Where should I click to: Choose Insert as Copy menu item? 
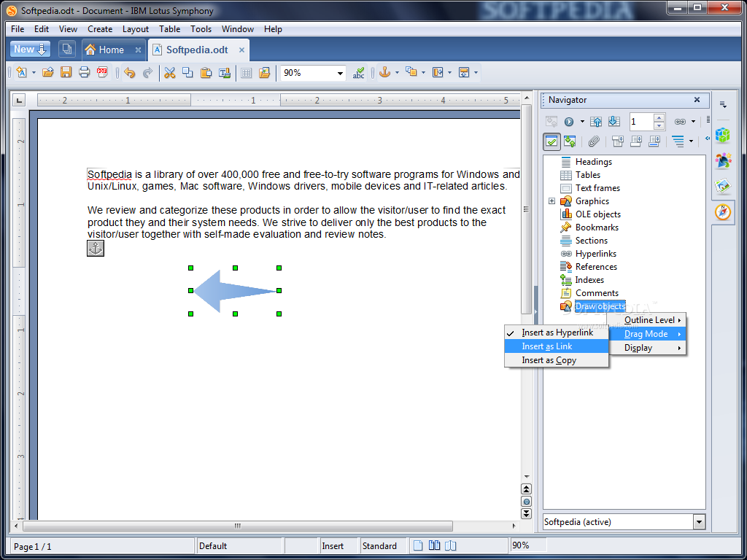click(x=557, y=360)
